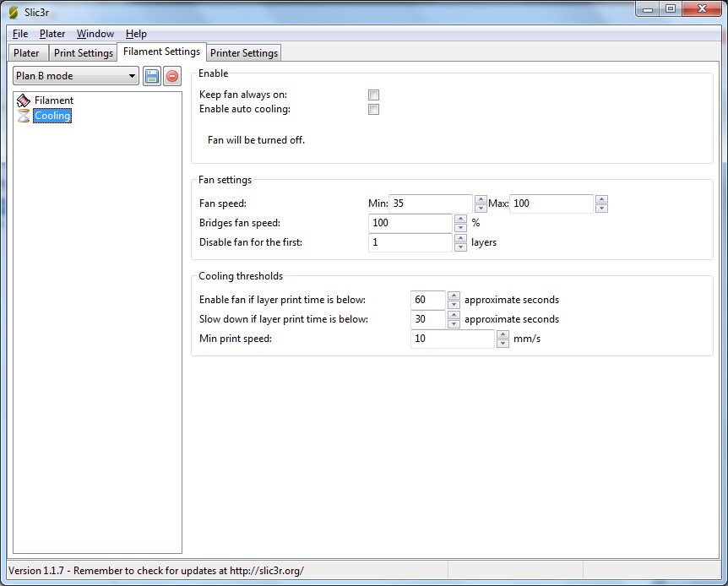The image size is (728, 586).
Task: Click the Slic3r app icon in title bar
Action: 14,12
